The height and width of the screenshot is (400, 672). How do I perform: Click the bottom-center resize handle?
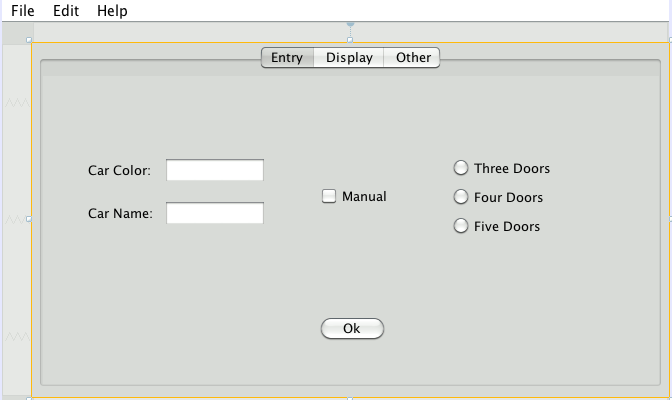click(x=350, y=397)
